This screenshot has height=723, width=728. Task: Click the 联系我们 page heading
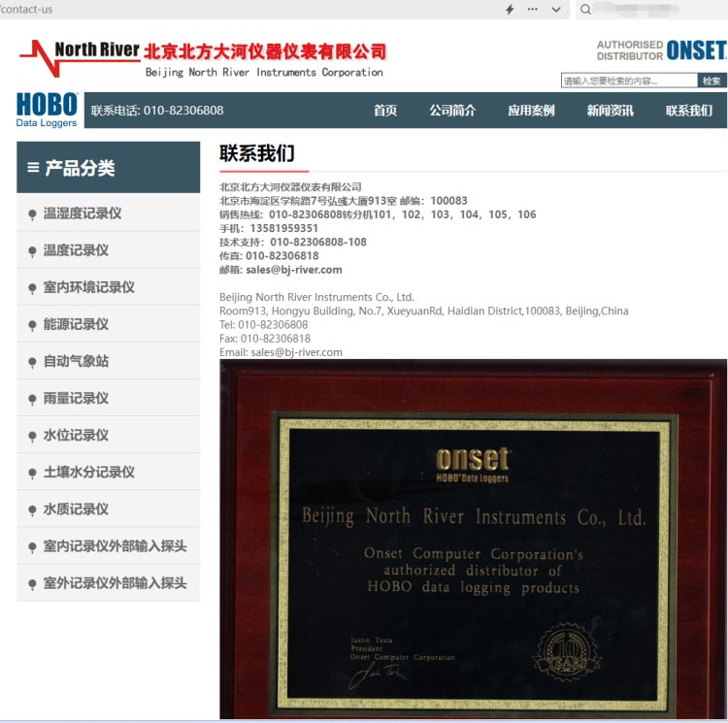pyautogui.click(x=257, y=153)
